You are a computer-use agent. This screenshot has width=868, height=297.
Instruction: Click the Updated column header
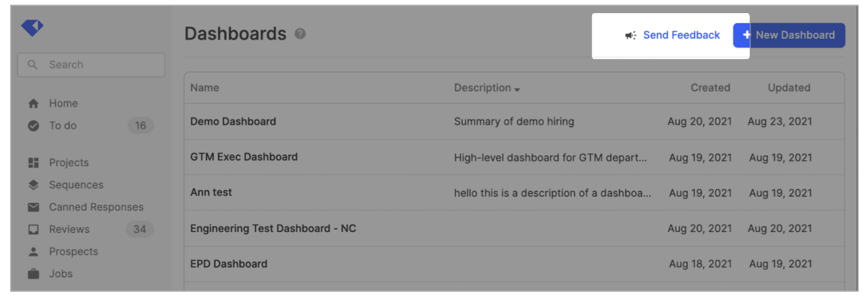coord(789,88)
